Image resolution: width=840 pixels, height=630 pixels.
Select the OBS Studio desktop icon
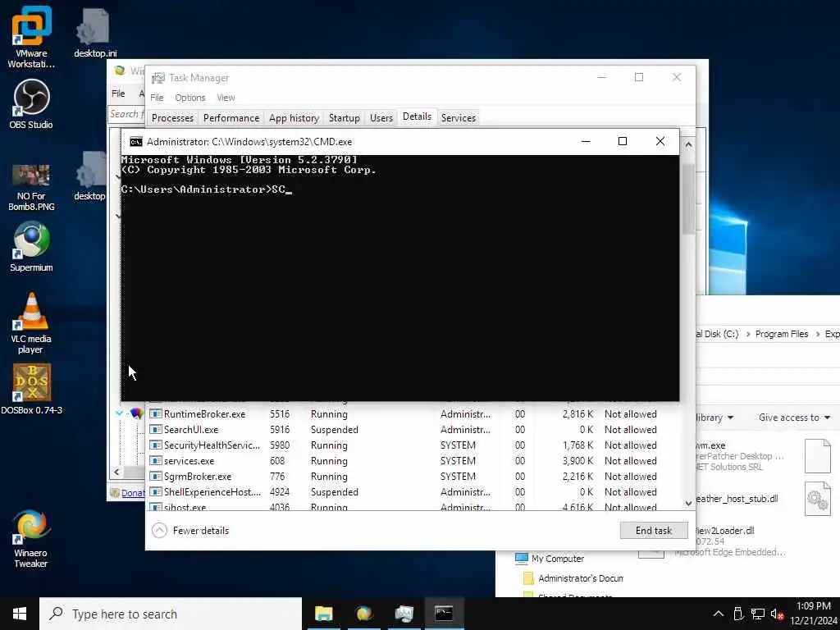pos(31,104)
